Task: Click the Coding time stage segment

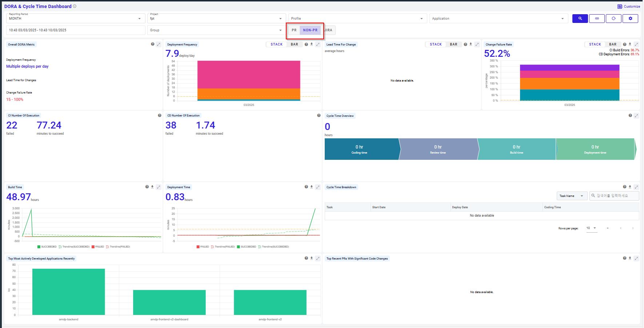Action: [362, 149]
